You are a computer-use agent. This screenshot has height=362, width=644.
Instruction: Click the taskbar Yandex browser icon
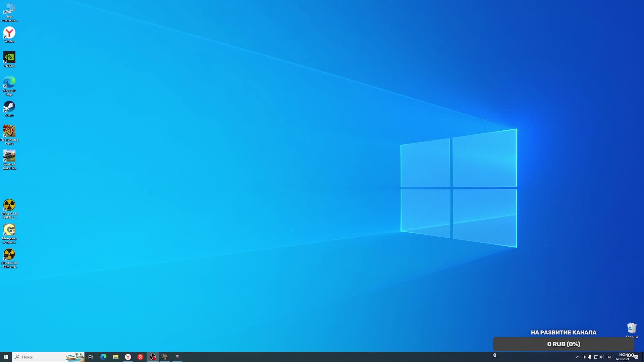click(128, 357)
